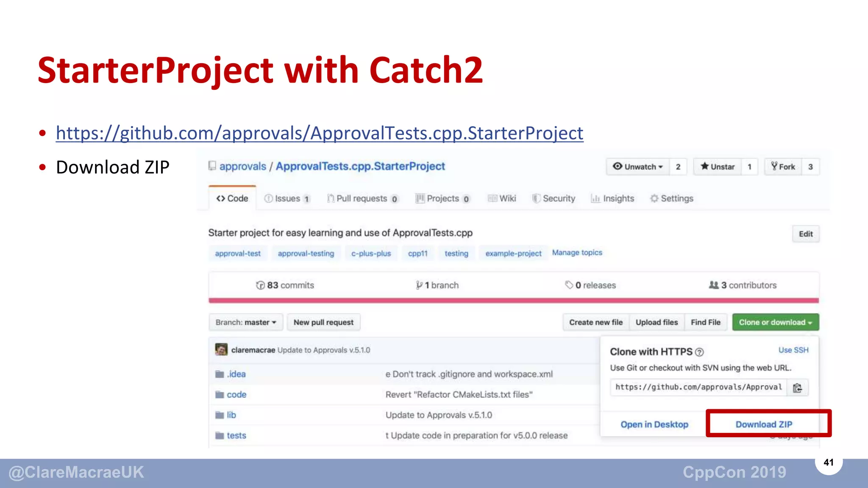Viewport: 868px width, 488px height.
Task: Open the lib row 'Update to Approvals v.5.1.0' commit
Action: coord(439,415)
